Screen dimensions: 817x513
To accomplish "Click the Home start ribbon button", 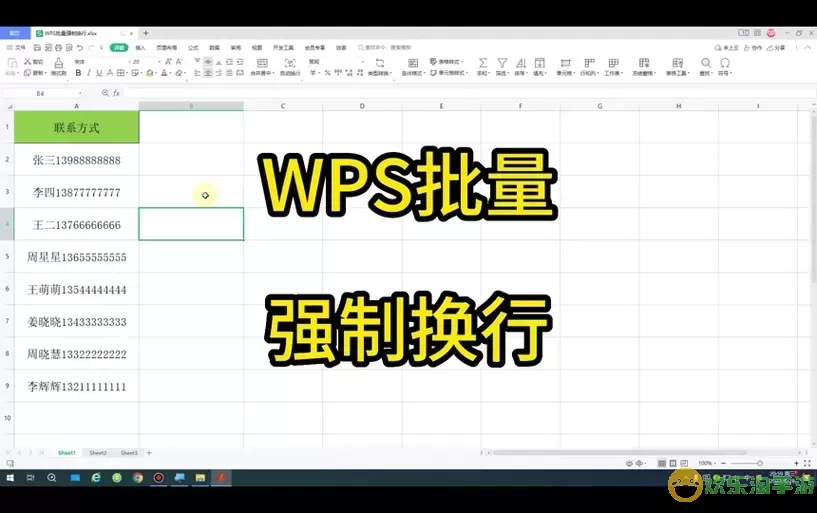I will [119, 47].
